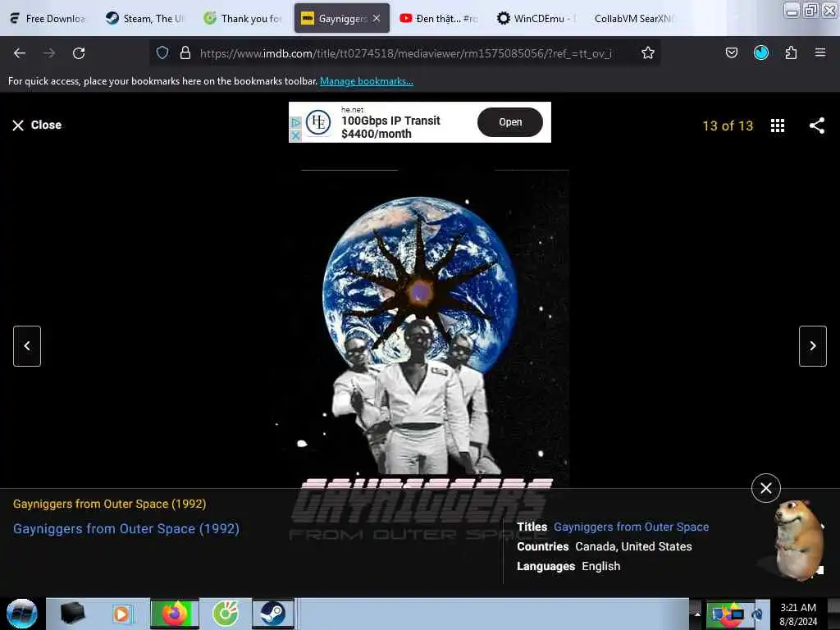Click the 'English' language text
This screenshot has height=630, width=840.
600,566
